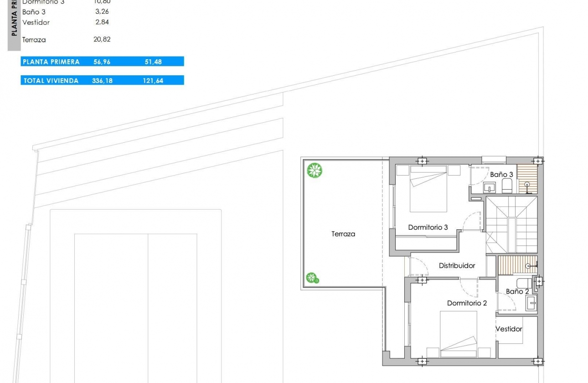Screen dimensions: 588x383
Task: Click the column marker at the top-right building corner
Action: 538,161
